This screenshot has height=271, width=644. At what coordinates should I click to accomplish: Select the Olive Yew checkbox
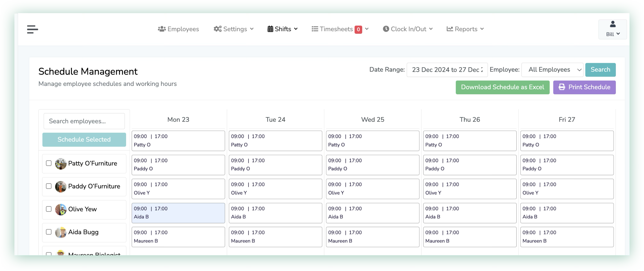[49, 209]
